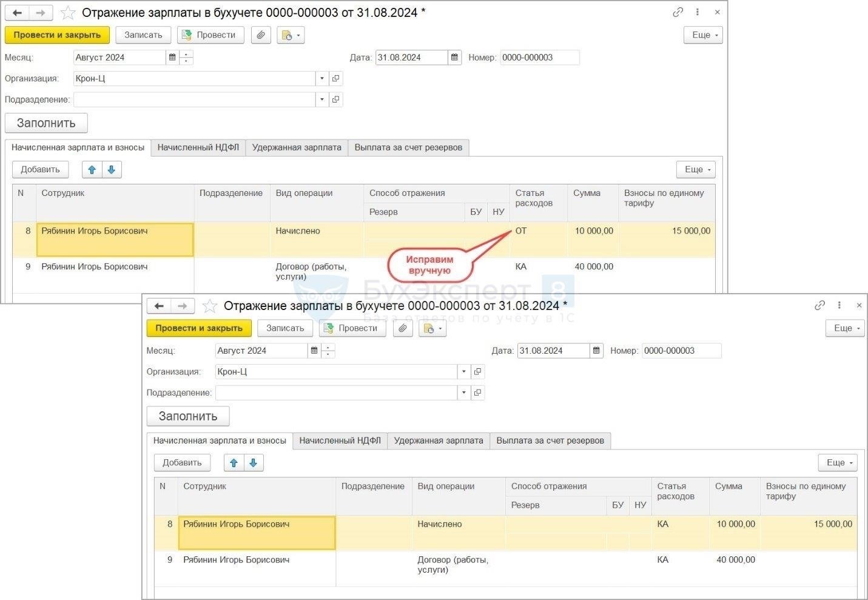Select Начисленная зарплата и взносы tab, top window
Image resolution: width=868 pixels, height=600 pixels.
pos(78,147)
